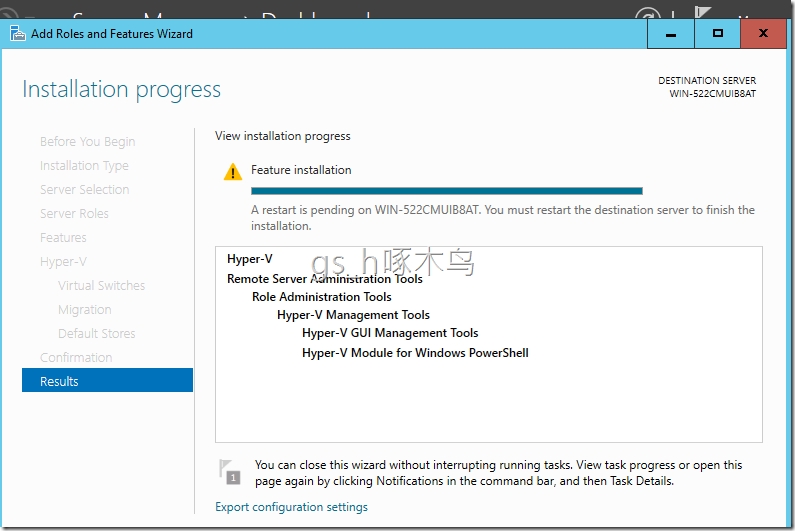Click the restart pending message text

click(x=503, y=218)
